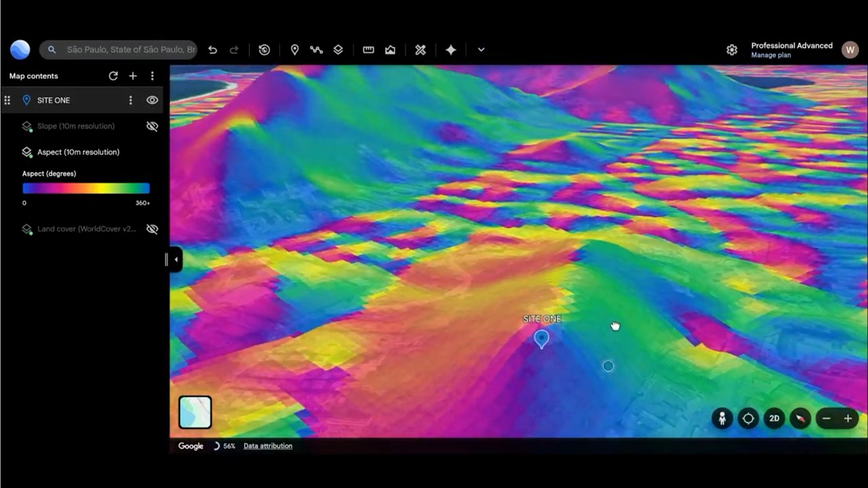
Task: Redo the last action
Action: 234,49
